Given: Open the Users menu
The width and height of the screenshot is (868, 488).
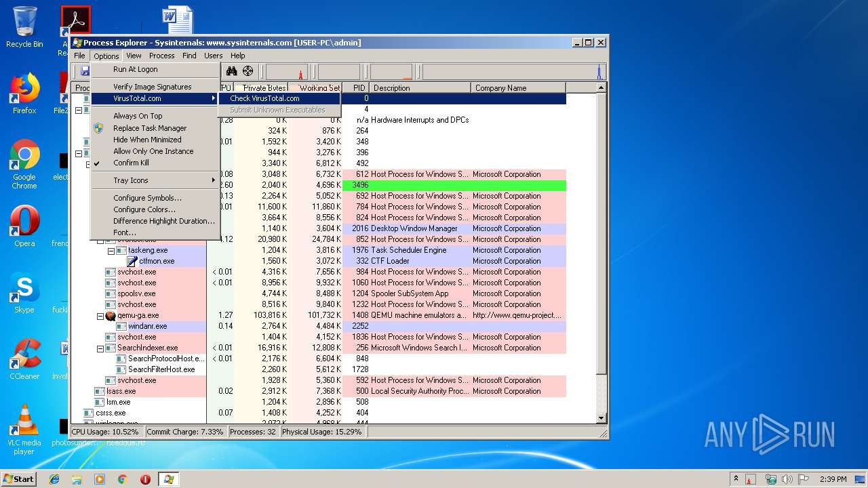Looking at the screenshot, I should pyautogui.click(x=214, y=56).
